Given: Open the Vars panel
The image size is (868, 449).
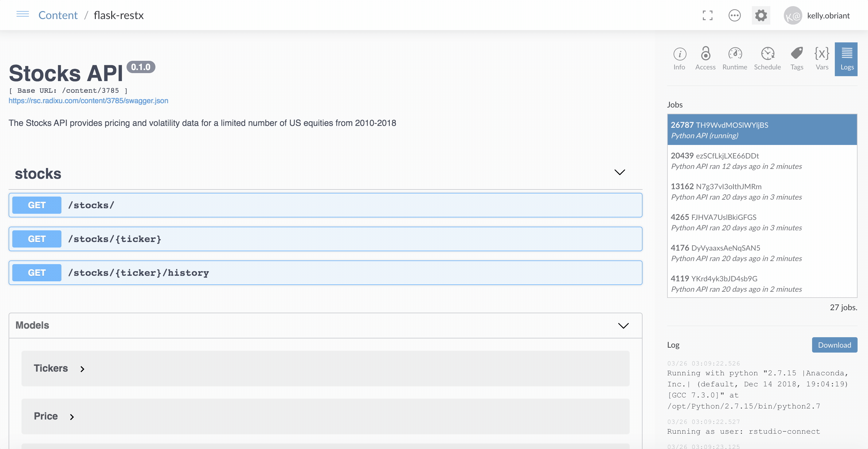Looking at the screenshot, I should pyautogui.click(x=822, y=58).
